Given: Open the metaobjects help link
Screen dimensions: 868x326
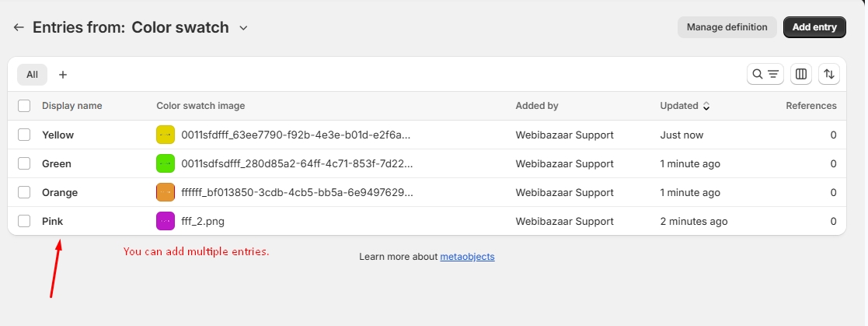Looking at the screenshot, I should [x=467, y=257].
